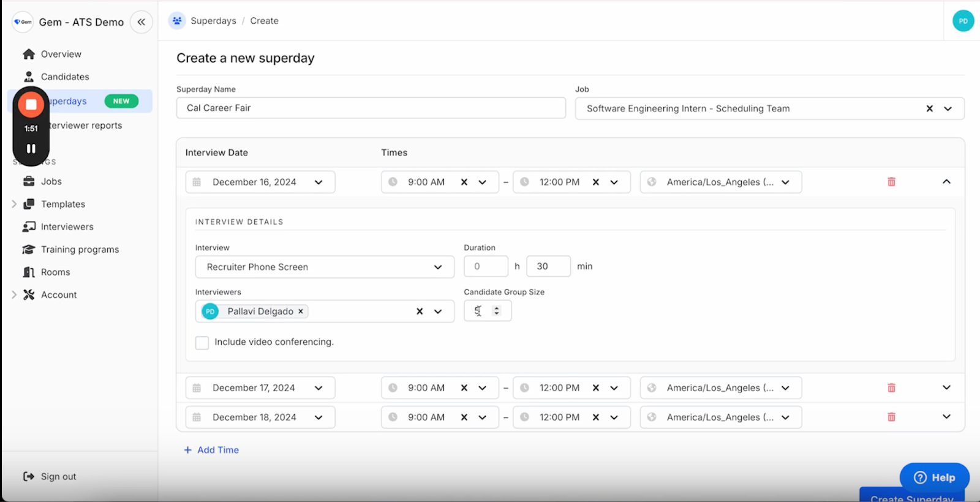Click the Add Time link
This screenshot has width=980, height=502.
point(212,450)
